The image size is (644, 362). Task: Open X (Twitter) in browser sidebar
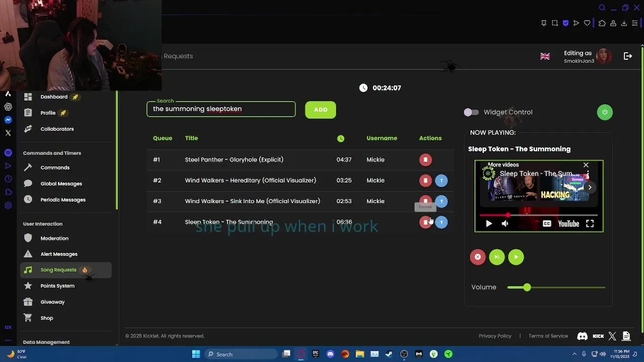(8, 133)
